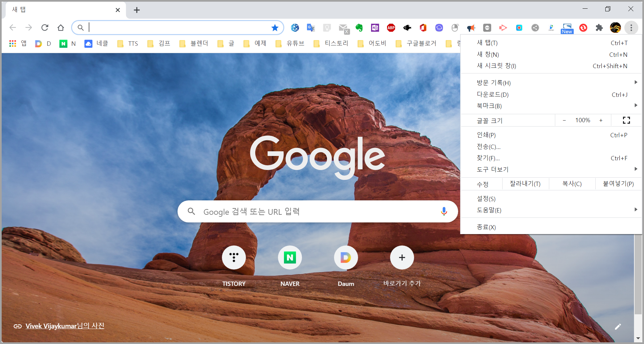Focus the Google search box
This screenshot has height=344, width=644.
[318, 211]
